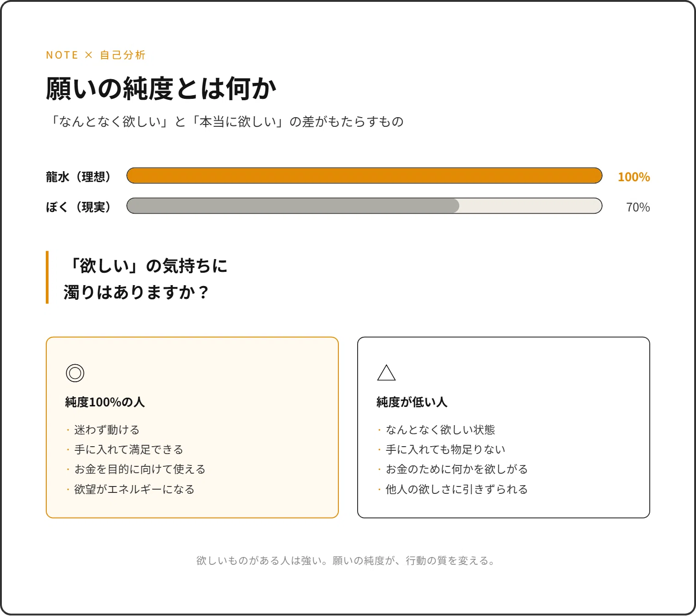Click the 100% value
This screenshot has height=616, width=696.
tap(634, 177)
